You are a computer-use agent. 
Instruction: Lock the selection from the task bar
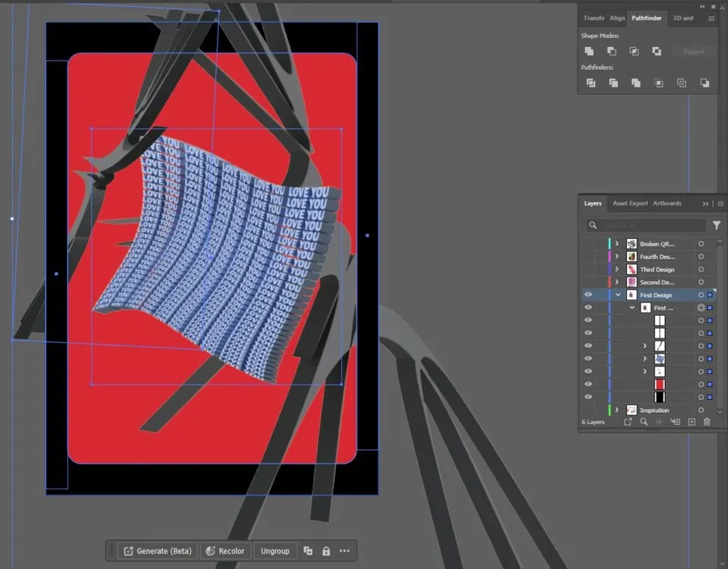(x=326, y=551)
